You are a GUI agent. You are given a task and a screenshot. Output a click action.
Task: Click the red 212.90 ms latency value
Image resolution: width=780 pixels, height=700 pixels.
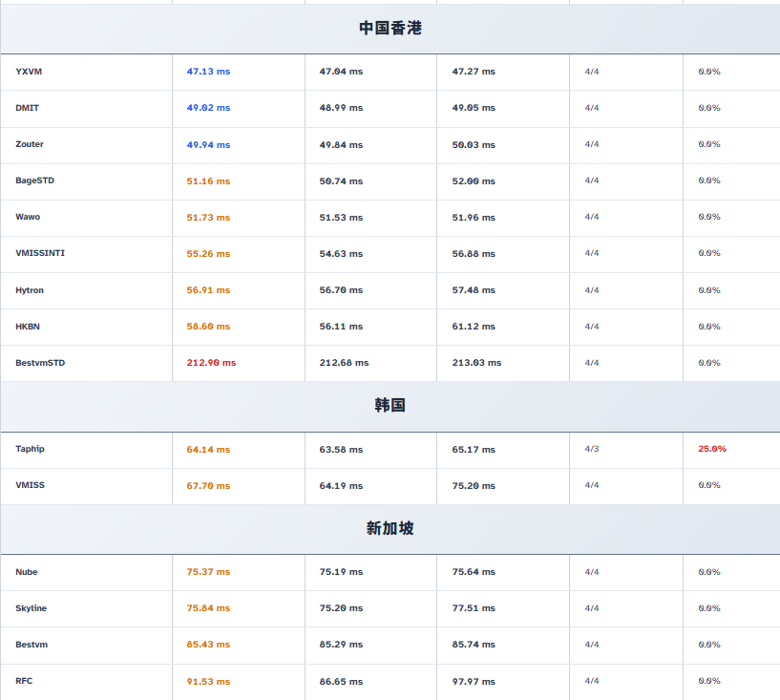[x=211, y=363]
